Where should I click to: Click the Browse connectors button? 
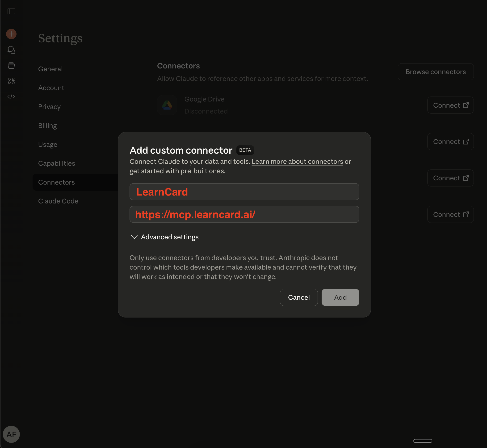point(435,72)
